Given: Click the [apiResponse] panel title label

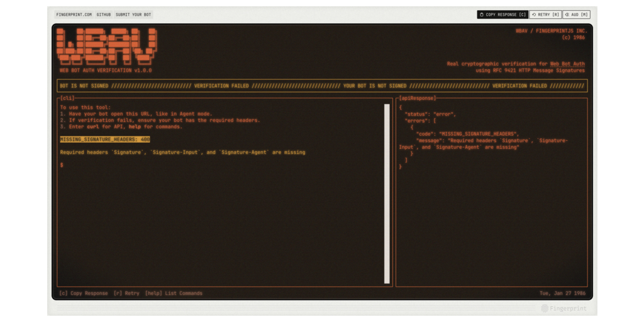Looking at the screenshot, I should 418,98.
